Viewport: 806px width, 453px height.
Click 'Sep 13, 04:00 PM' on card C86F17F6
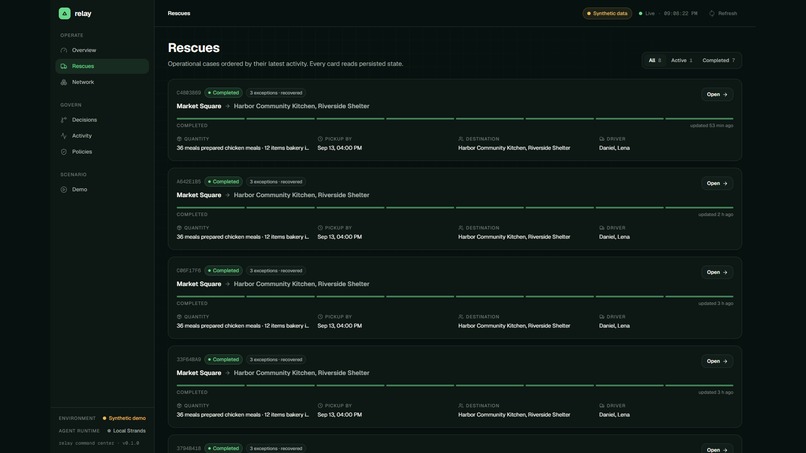point(340,326)
